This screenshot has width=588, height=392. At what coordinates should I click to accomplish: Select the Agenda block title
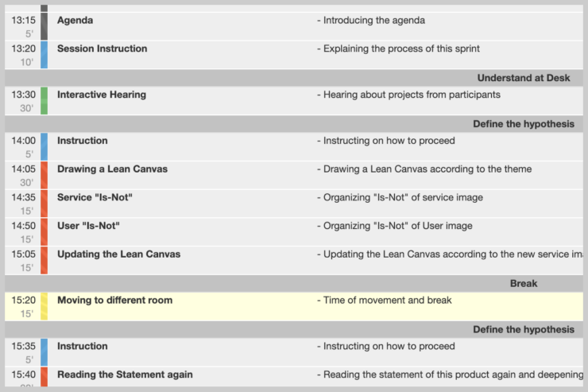pyautogui.click(x=75, y=20)
